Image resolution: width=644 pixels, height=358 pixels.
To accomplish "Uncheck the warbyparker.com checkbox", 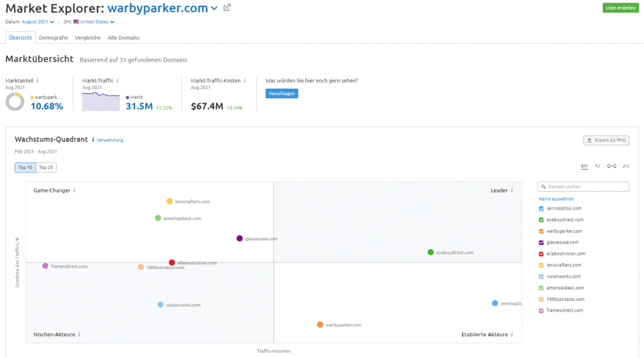I will pyautogui.click(x=541, y=231).
